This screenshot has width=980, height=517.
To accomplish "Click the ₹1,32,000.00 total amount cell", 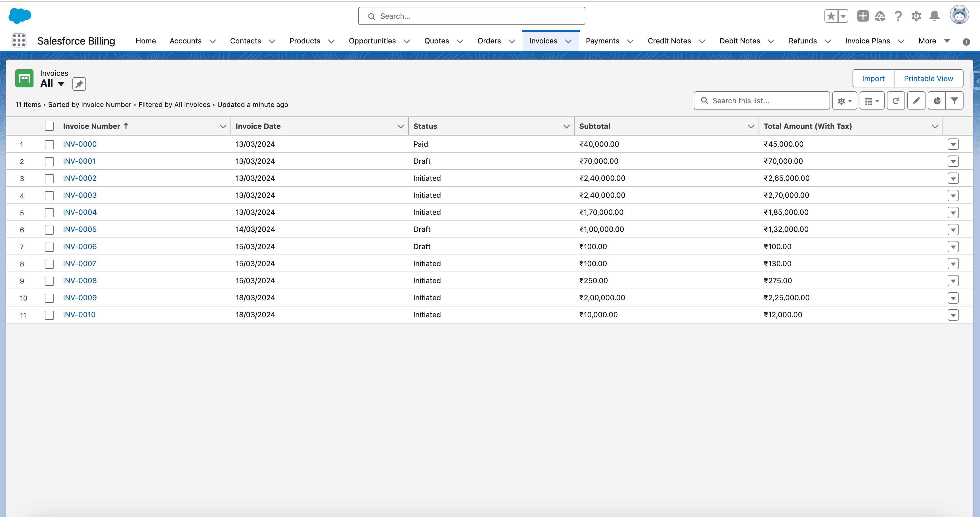I will [786, 229].
